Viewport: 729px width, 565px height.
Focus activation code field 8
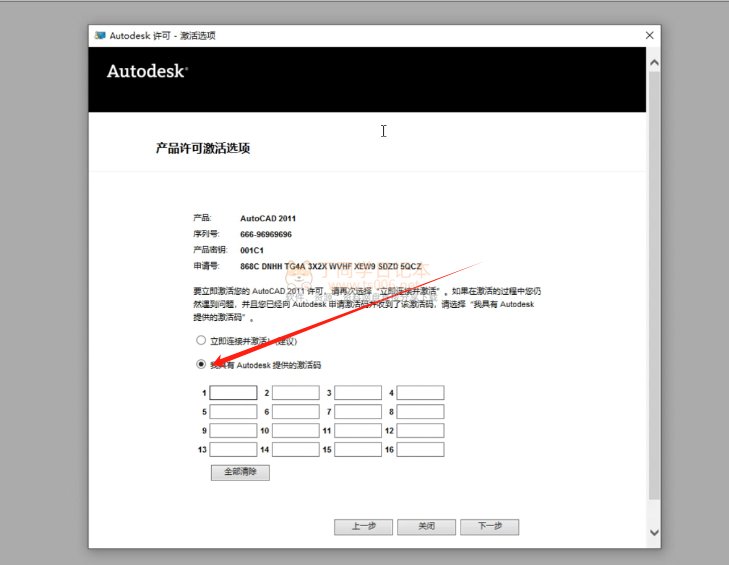click(x=420, y=412)
